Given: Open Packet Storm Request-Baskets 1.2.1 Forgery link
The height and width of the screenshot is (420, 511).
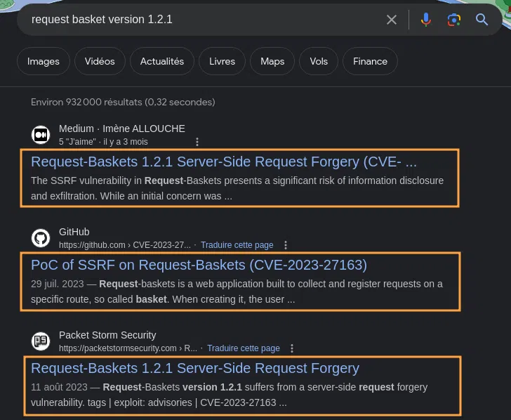Looking at the screenshot, I should click(x=195, y=369).
